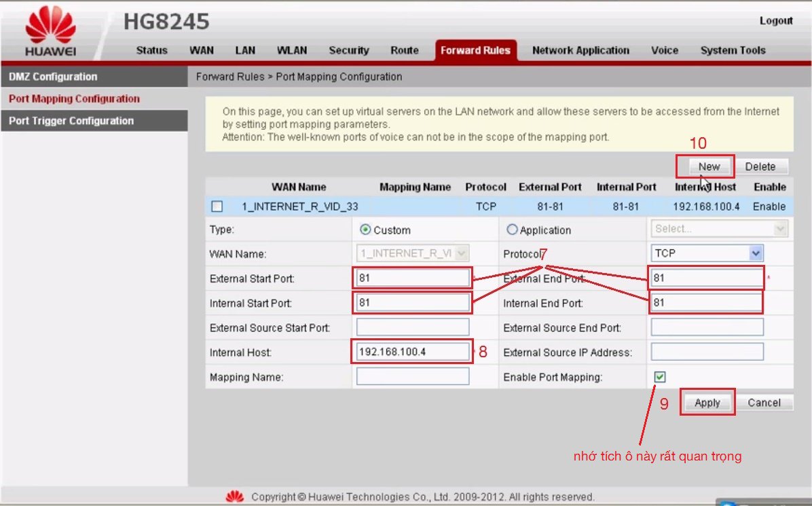Focus the External Source Start Port field
The width and height of the screenshot is (812, 506).
coord(413,327)
